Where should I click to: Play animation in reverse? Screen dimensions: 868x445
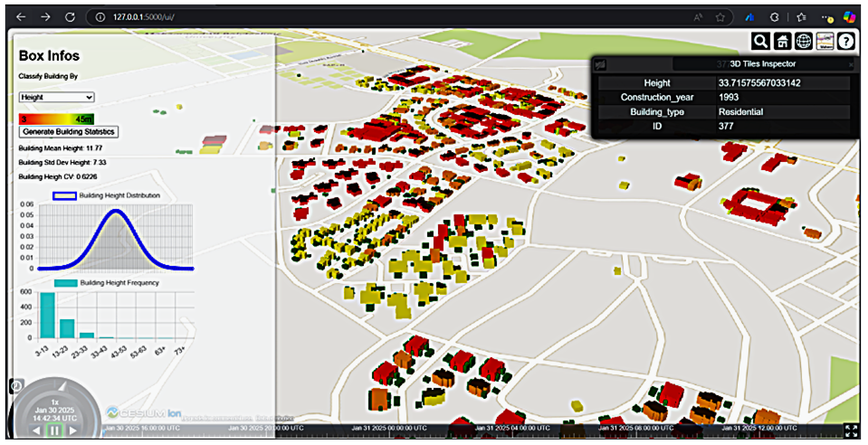click(x=37, y=430)
